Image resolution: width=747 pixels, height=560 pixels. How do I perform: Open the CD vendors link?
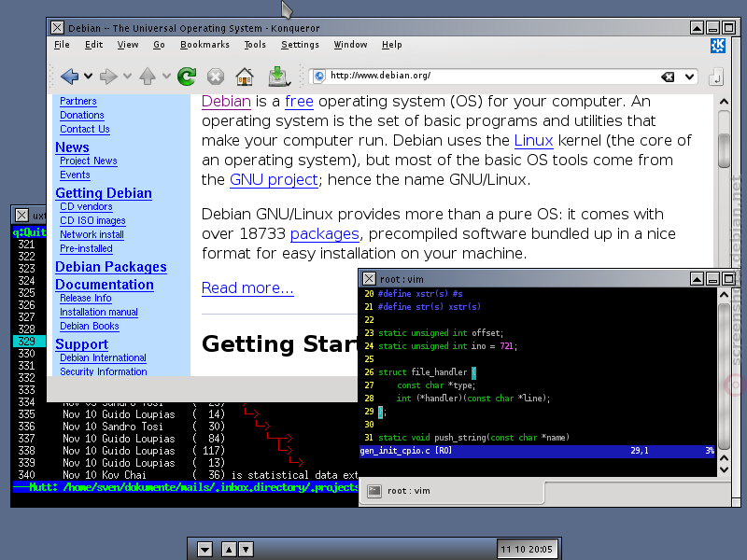(86, 206)
